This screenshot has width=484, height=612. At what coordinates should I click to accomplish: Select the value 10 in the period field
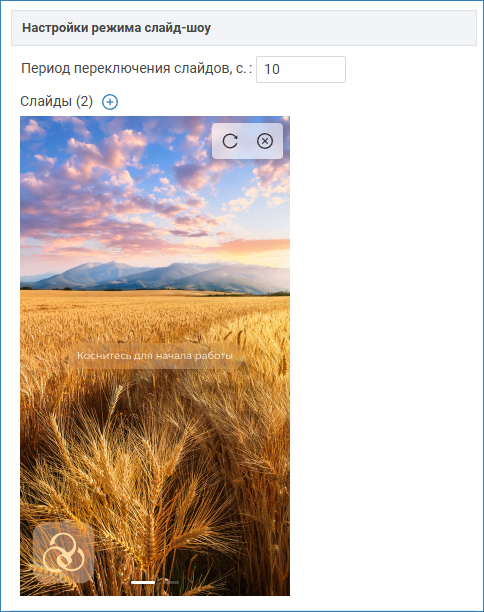click(x=272, y=69)
